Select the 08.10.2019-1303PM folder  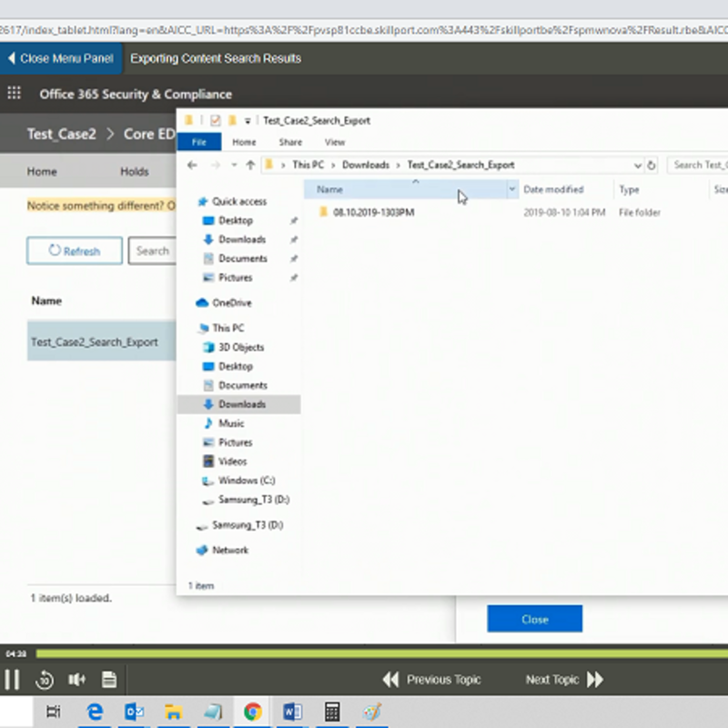[x=373, y=213]
